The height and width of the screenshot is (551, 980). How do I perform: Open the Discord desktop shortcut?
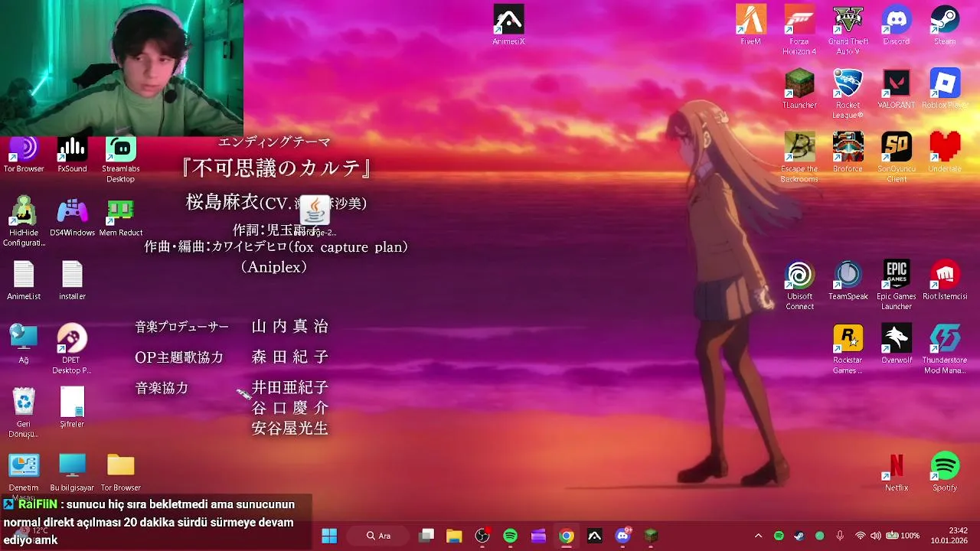[897, 24]
